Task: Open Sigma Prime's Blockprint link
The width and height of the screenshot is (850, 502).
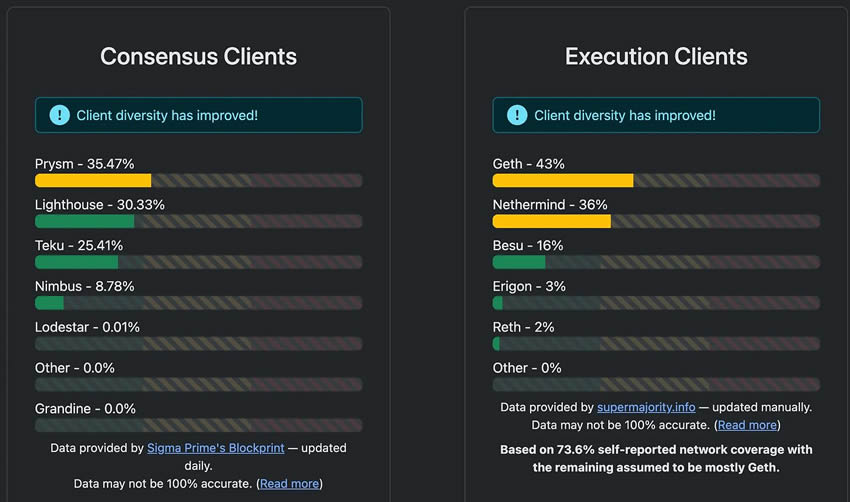Action: (x=215, y=448)
